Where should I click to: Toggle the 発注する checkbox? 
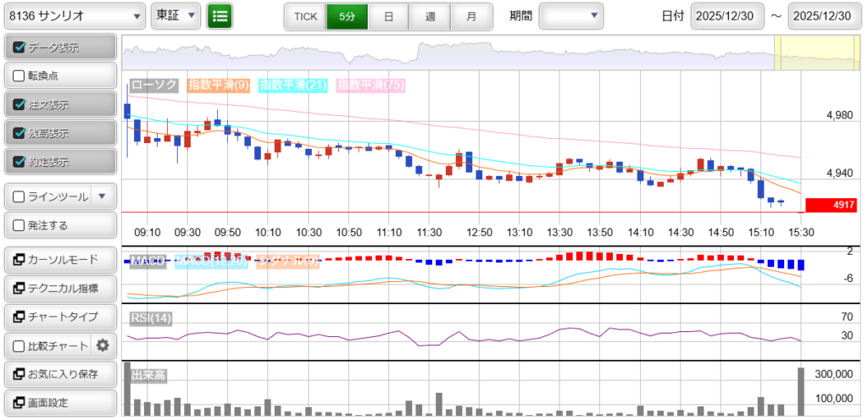pyautogui.click(x=19, y=225)
